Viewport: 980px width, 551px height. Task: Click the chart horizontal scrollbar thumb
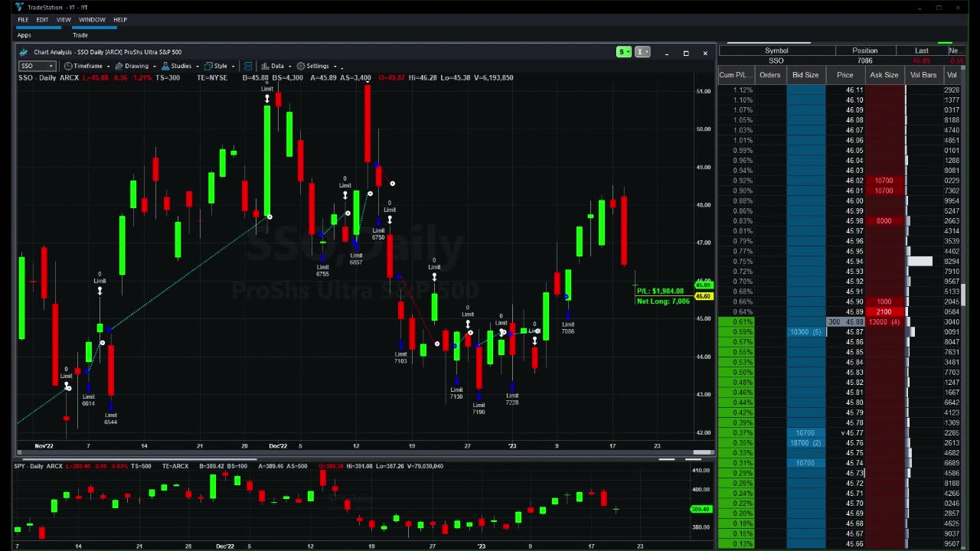pyautogui.click(x=702, y=452)
